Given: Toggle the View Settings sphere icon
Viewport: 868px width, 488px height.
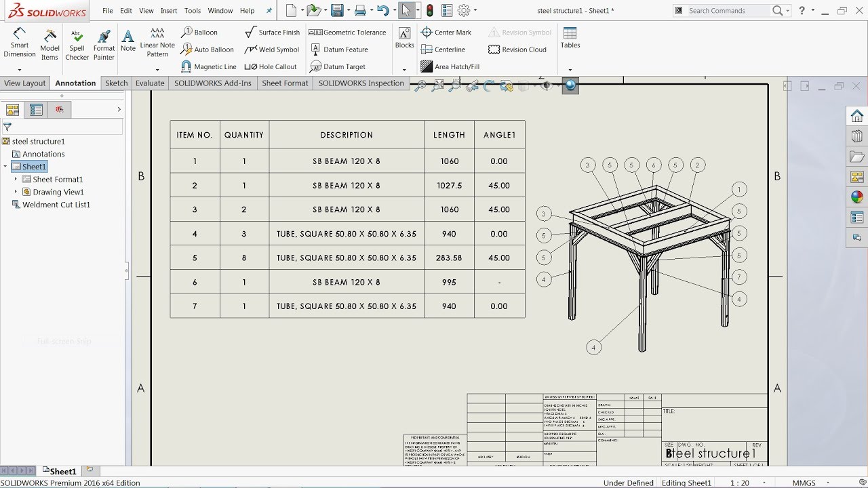Looking at the screenshot, I should (x=570, y=85).
